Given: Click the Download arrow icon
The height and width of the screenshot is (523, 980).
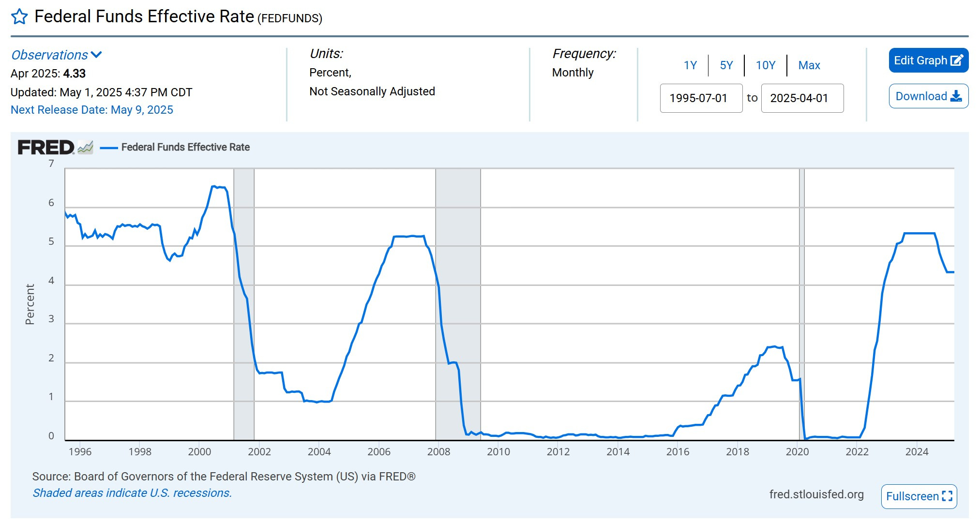Looking at the screenshot, I should pyautogui.click(x=956, y=96).
